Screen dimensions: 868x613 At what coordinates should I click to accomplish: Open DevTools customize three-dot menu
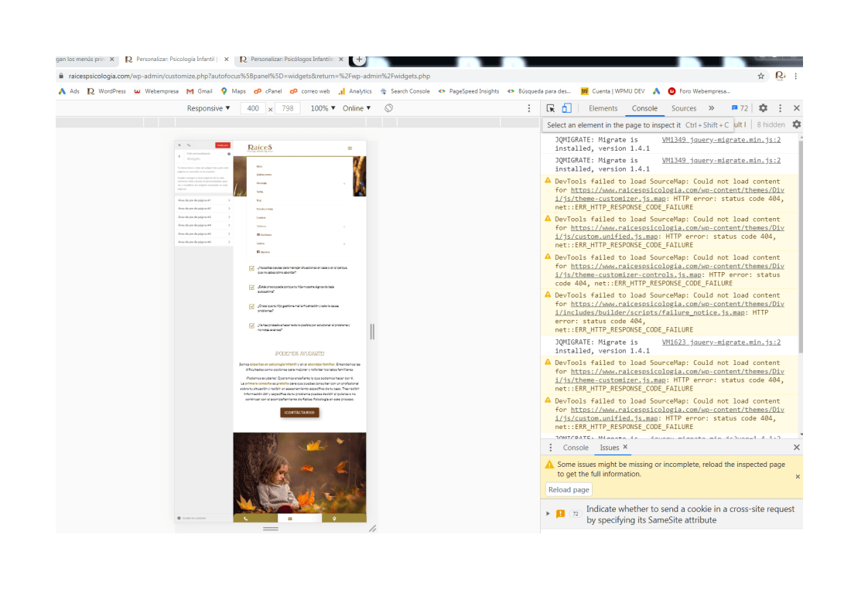pyautogui.click(x=780, y=108)
